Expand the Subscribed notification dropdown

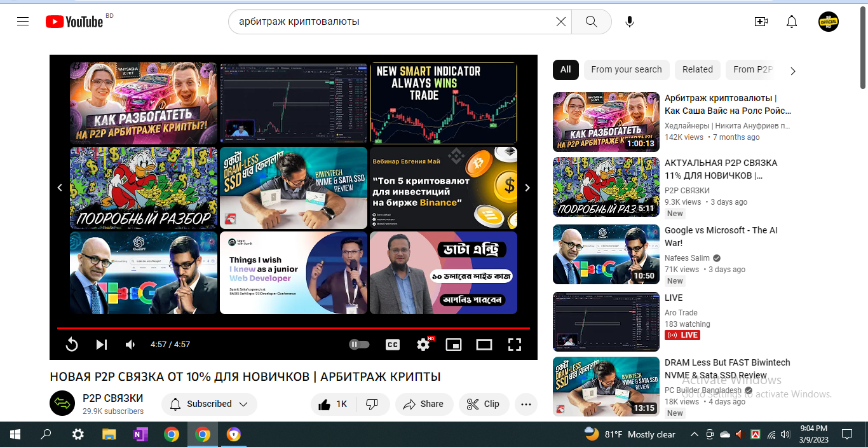(x=209, y=404)
